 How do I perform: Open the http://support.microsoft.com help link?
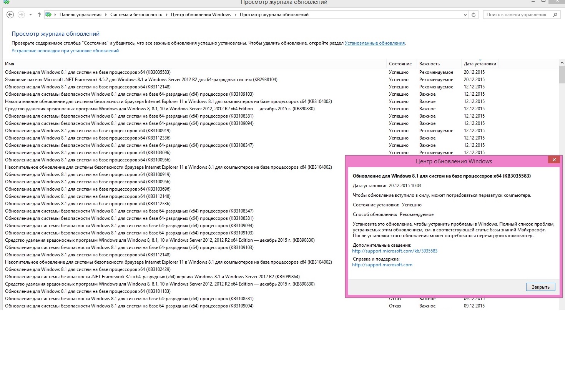point(382,265)
